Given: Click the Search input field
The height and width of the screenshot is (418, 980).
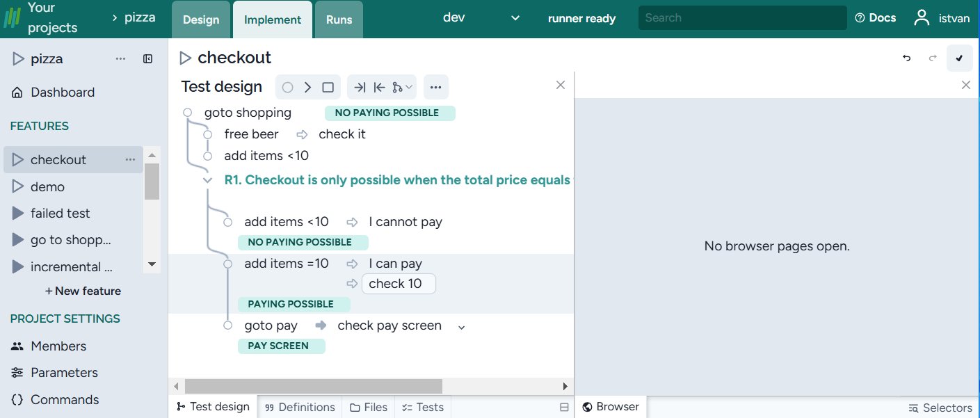Looking at the screenshot, I should click(x=742, y=18).
